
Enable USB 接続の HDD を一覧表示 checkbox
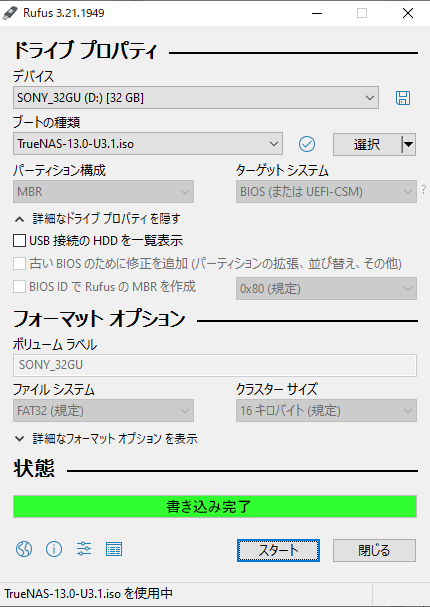tap(19, 240)
